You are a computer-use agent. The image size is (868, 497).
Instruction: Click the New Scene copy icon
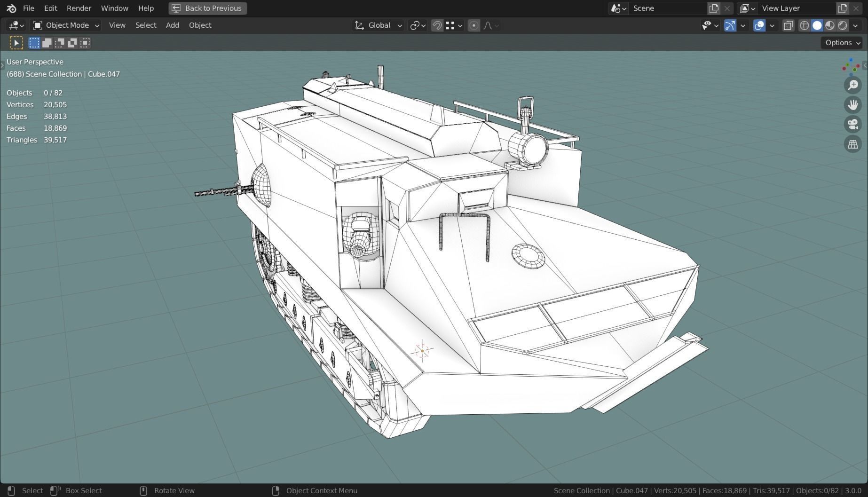714,8
